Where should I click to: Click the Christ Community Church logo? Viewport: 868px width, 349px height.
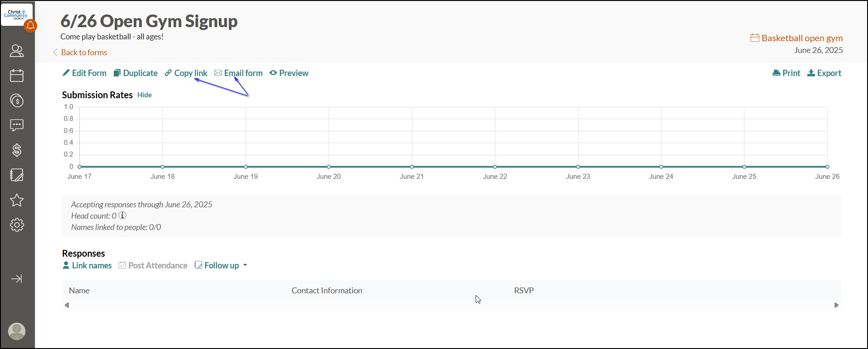point(15,14)
